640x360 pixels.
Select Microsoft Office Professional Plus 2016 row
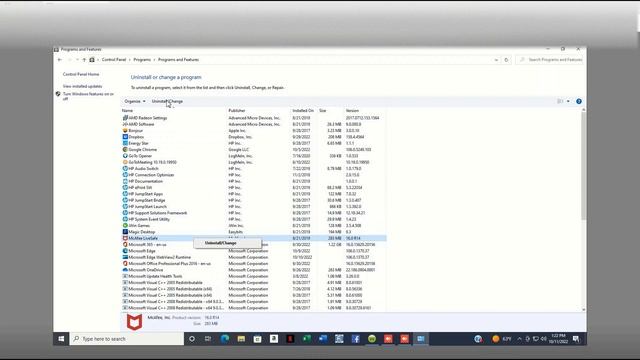tap(253, 263)
